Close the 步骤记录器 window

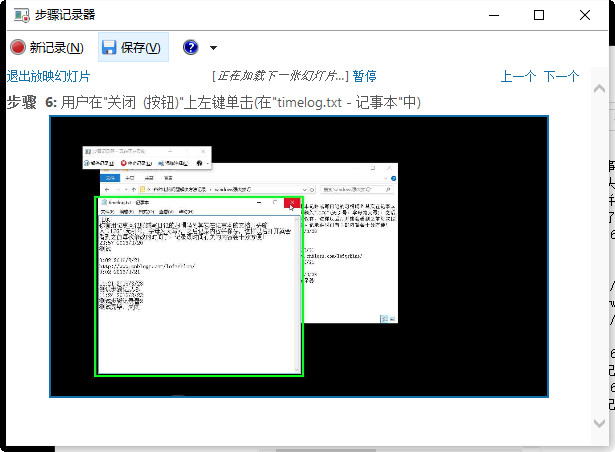585,15
